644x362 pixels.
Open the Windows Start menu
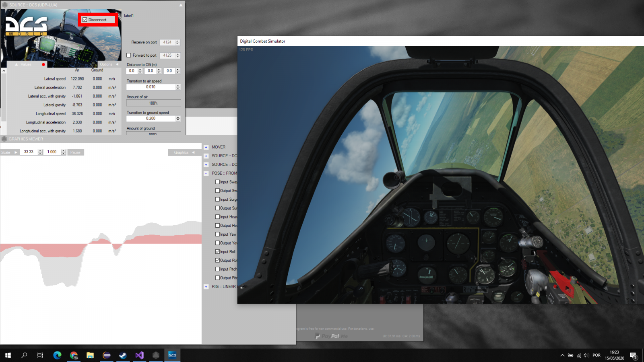(x=8, y=355)
